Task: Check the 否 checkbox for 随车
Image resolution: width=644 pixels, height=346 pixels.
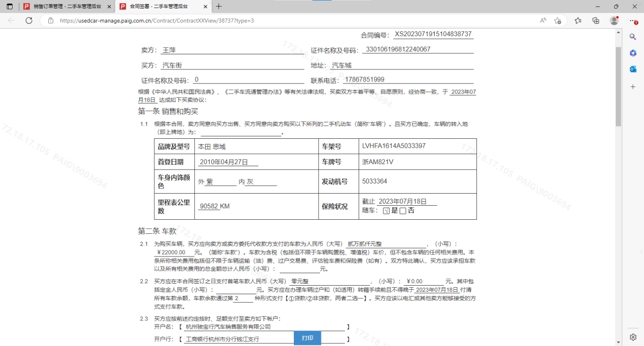Action: [403, 211]
